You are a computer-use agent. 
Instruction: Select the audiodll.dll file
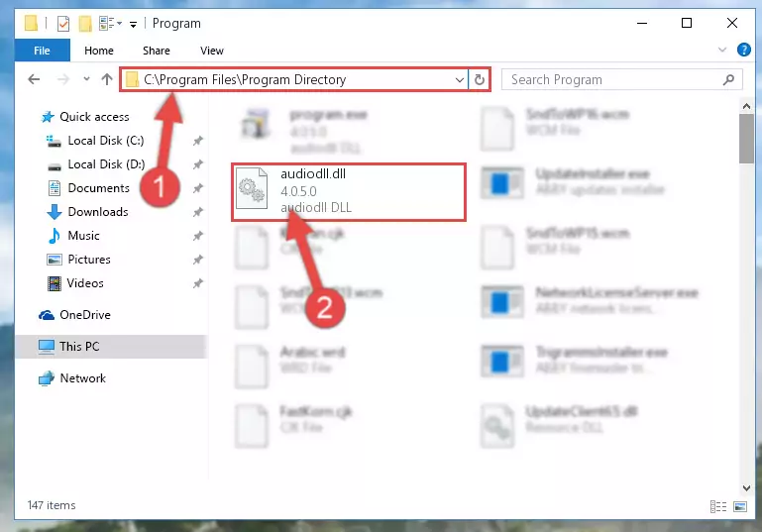(349, 192)
